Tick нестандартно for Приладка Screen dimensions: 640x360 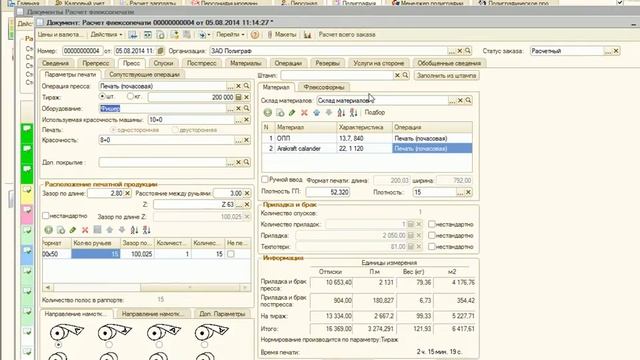pos(431,236)
